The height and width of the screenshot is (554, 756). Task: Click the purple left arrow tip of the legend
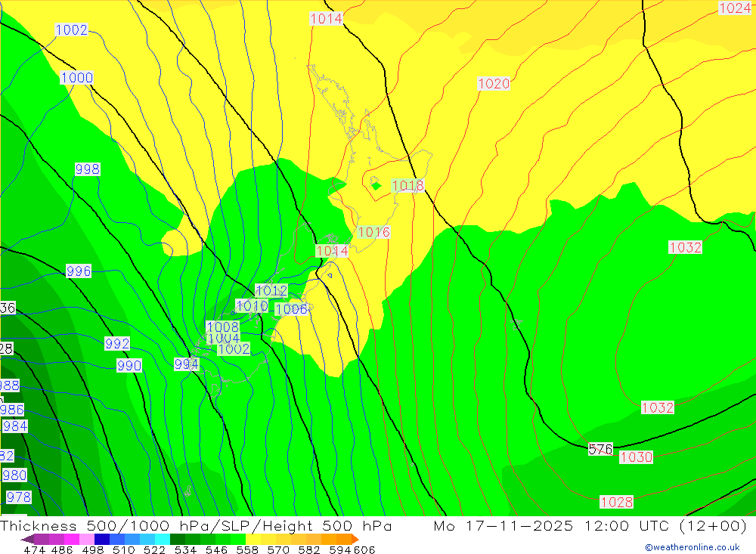(27, 539)
